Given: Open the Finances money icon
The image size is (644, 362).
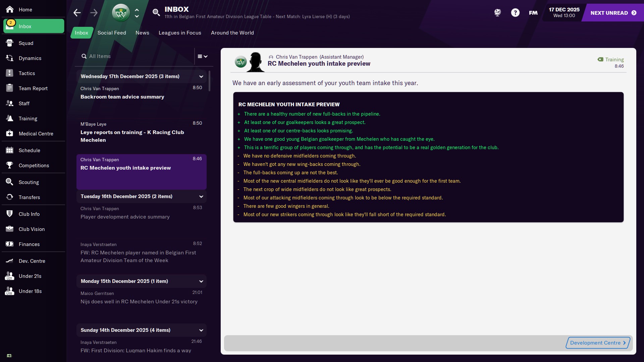Looking at the screenshot, I should pyautogui.click(x=9, y=244).
